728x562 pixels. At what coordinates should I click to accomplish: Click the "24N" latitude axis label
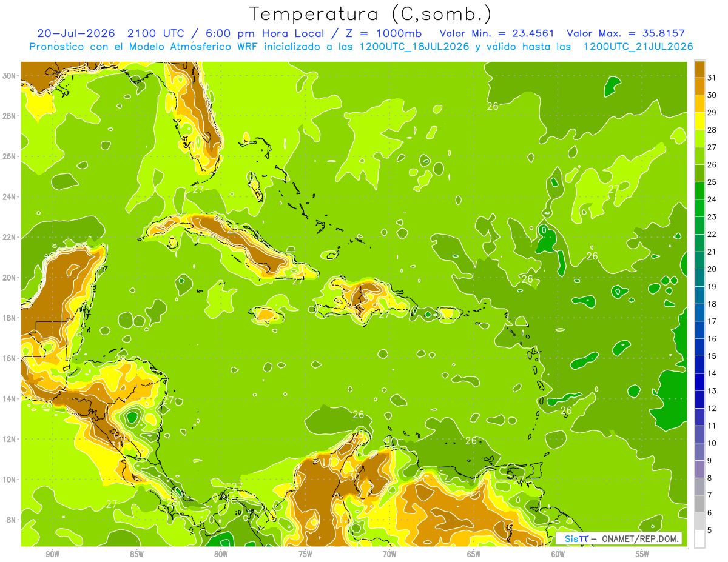10,196
